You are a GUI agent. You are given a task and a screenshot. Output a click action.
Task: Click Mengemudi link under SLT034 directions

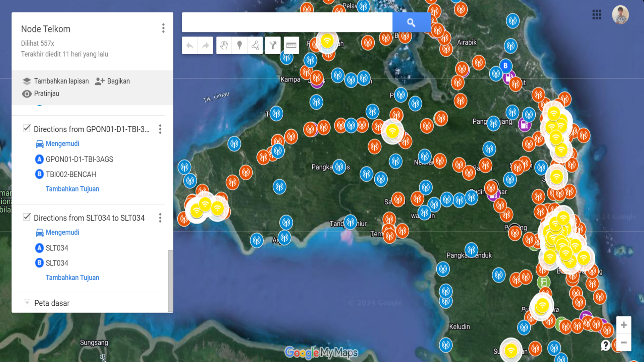coord(62,233)
